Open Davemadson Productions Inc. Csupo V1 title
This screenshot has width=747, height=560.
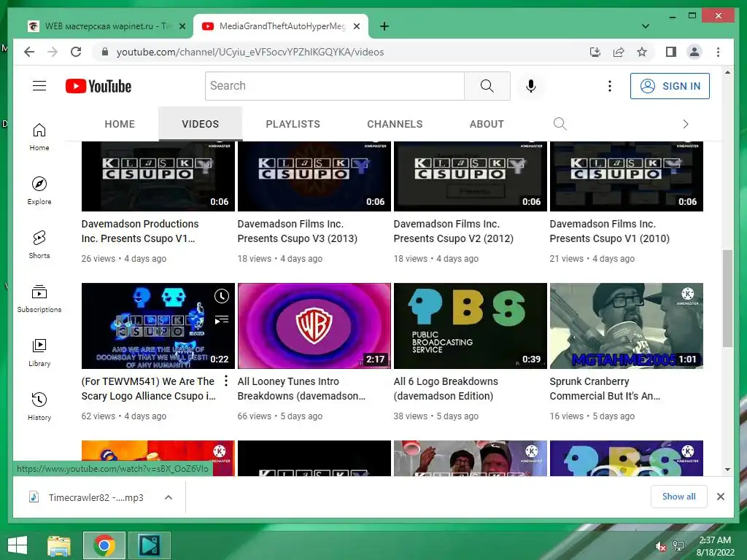point(139,231)
